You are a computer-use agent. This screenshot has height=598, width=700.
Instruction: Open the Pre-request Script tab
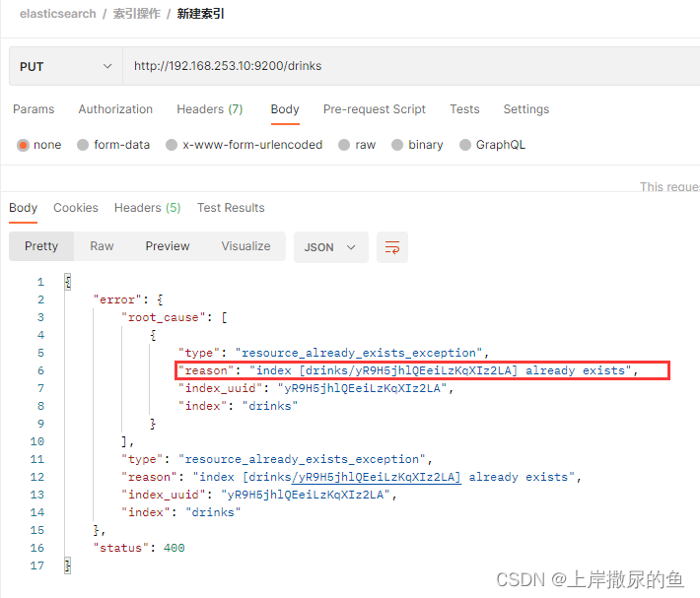click(x=374, y=109)
